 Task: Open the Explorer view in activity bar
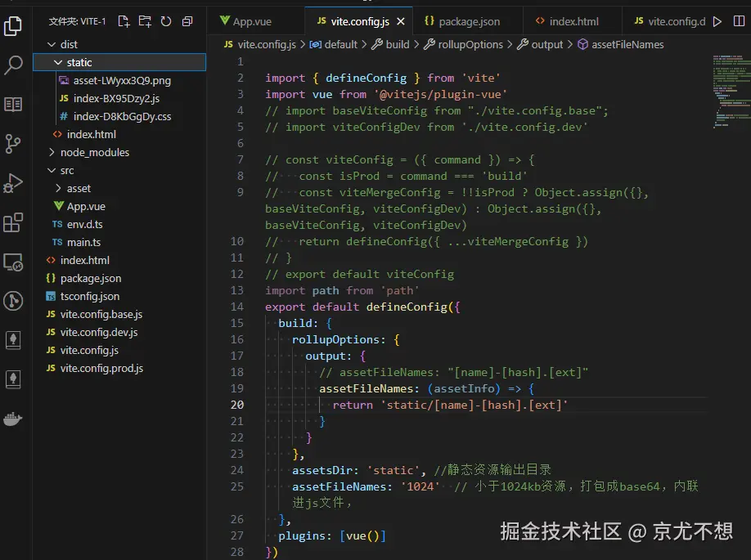point(13,26)
